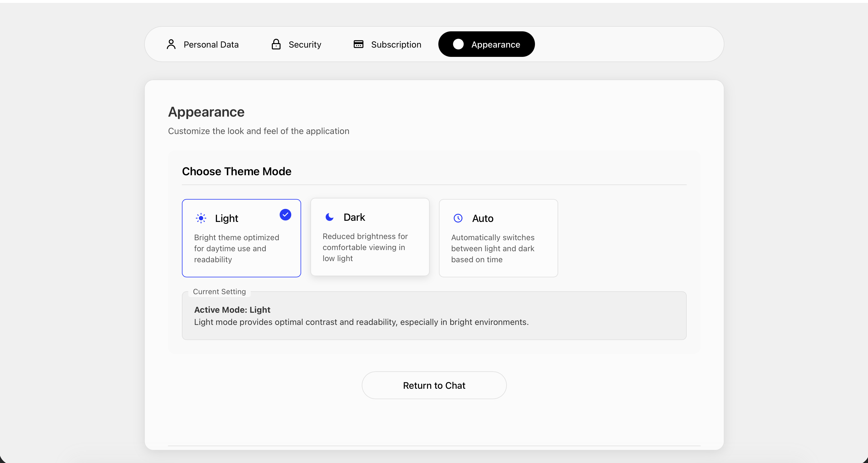The height and width of the screenshot is (463, 868).
Task: Click the Subscription credit card icon
Action: [358, 44]
